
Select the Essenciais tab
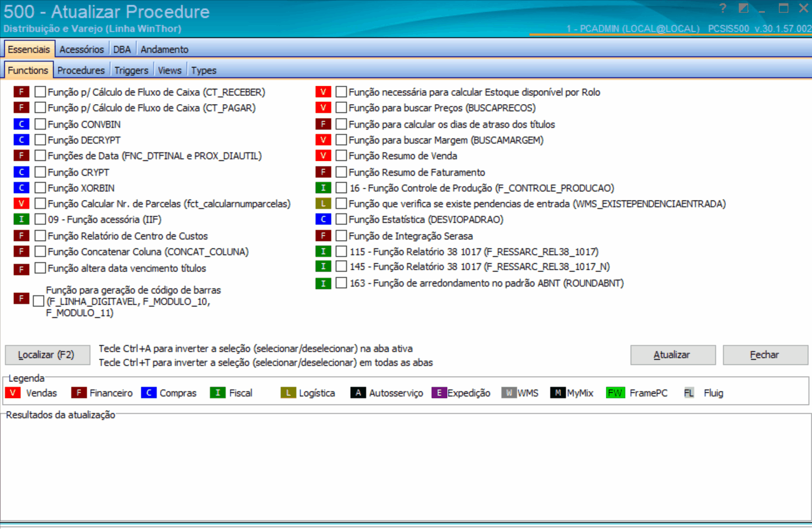coord(29,49)
